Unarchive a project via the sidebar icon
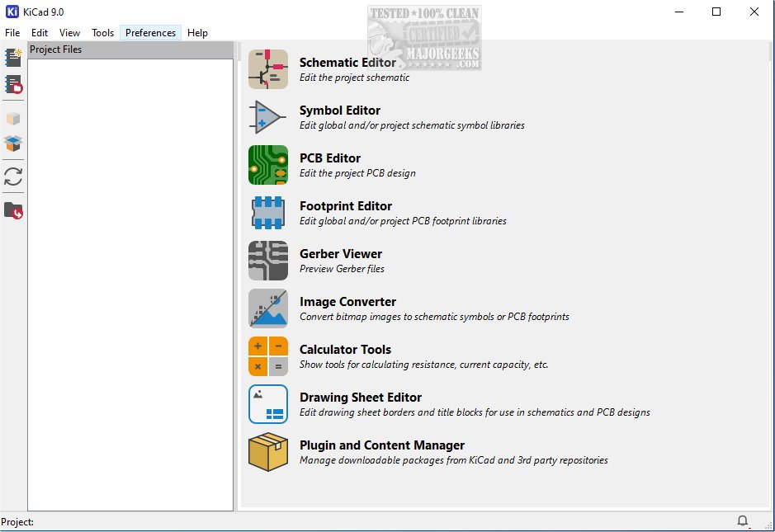This screenshot has height=532, width=775. click(x=13, y=143)
